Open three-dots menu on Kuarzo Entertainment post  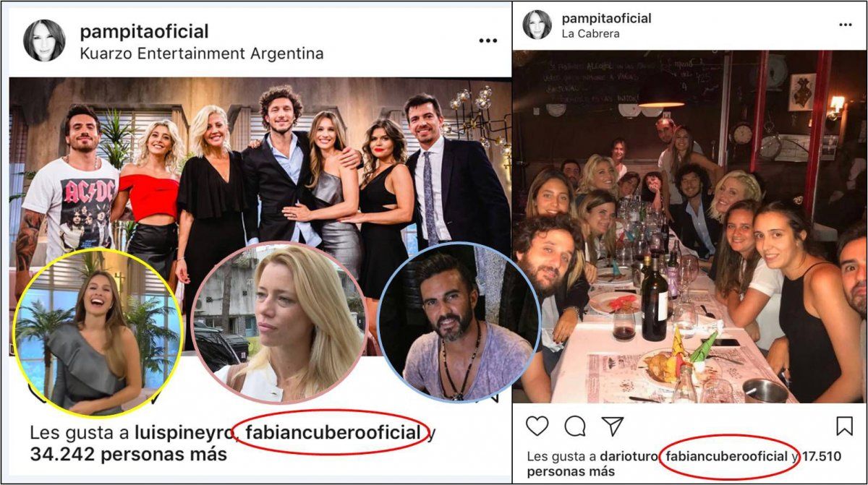488,41
